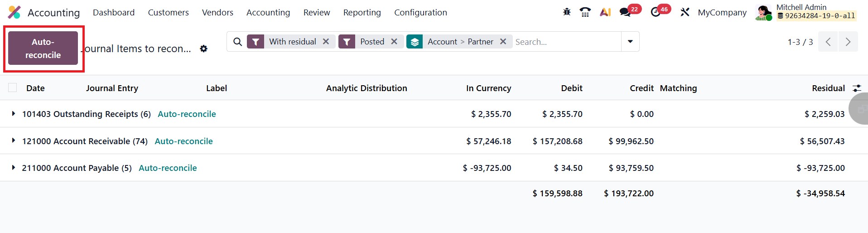Open the Configuration menu
This screenshot has height=233, width=868.
pyautogui.click(x=420, y=12)
